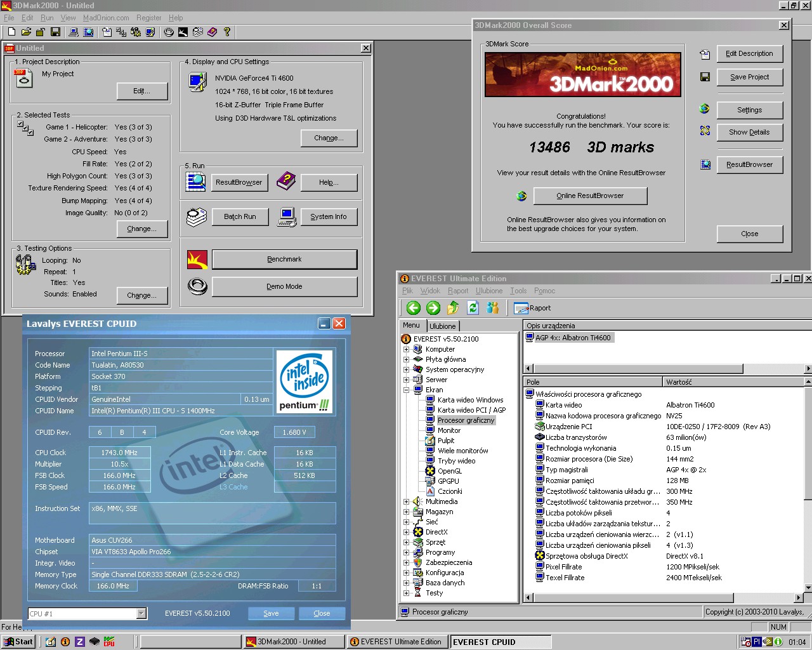Click the Z icon in the quick launch bar

pos(80,642)
